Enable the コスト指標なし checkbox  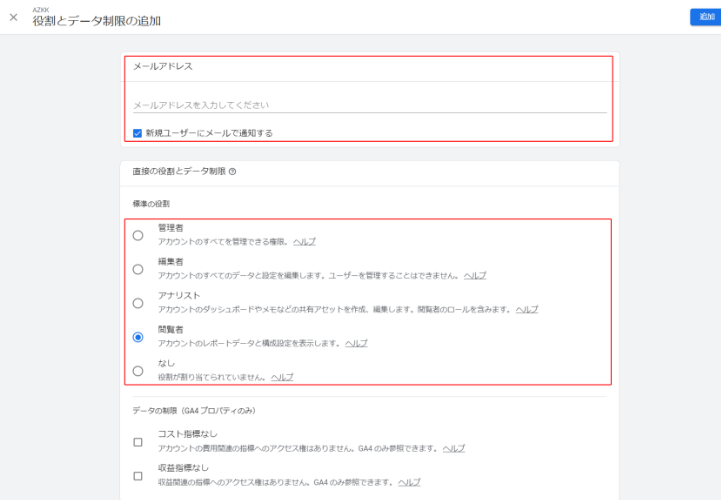(138, 442)
